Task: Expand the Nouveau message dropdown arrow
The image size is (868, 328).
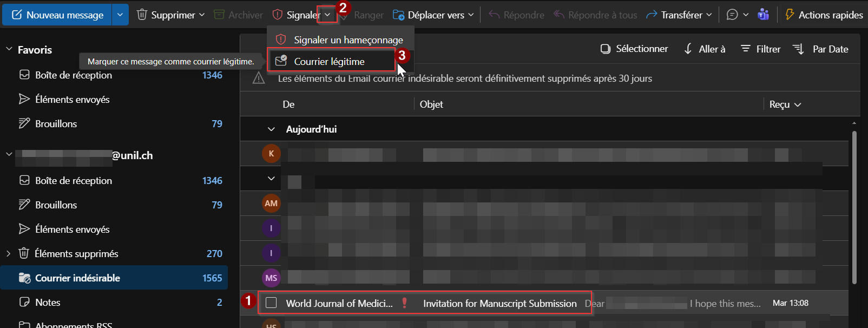Action: click(x=120, y=15)
